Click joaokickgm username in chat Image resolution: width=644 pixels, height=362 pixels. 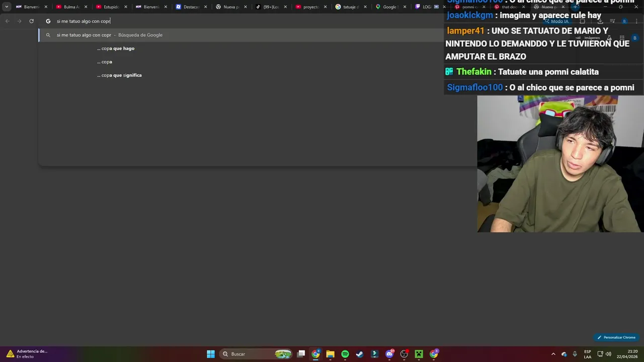point(470,15)
